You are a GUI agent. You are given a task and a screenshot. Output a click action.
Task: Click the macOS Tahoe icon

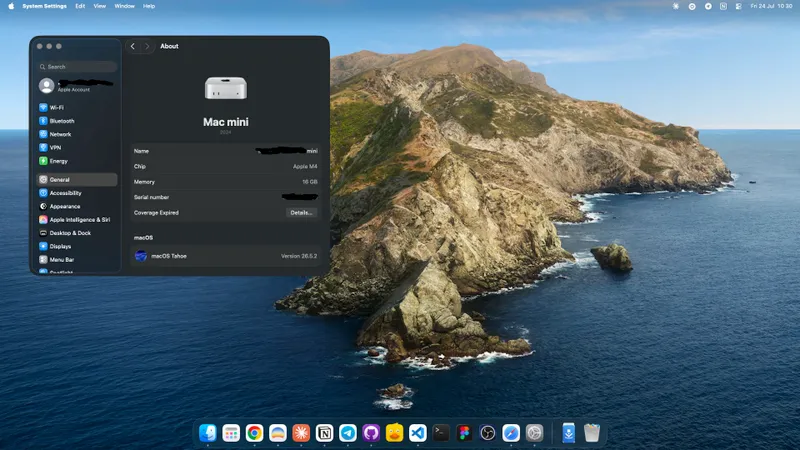tap(141, 256)
